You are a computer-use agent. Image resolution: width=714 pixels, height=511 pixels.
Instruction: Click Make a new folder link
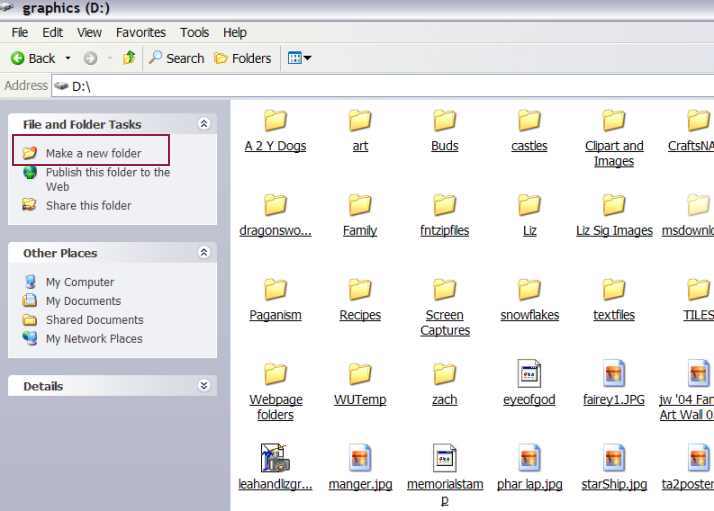[x=93, y=153]
